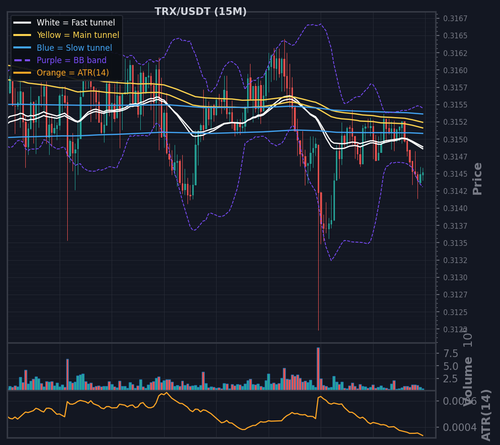Click the 0.3162 price tick label
The height and width of the screenshot is (445, 500).
pyautogui.click(x=455, y=53)
